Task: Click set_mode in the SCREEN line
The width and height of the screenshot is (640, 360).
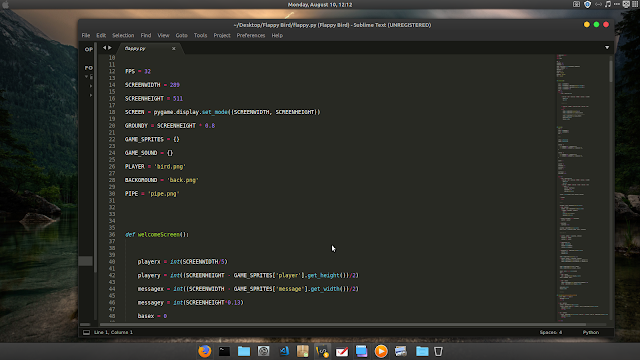Action: [215, 112]
